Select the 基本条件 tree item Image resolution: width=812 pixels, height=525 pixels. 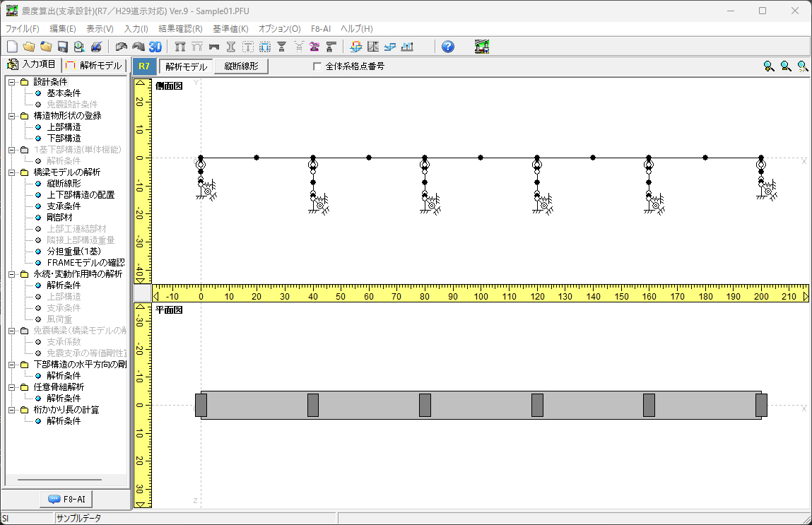[64, 93]
